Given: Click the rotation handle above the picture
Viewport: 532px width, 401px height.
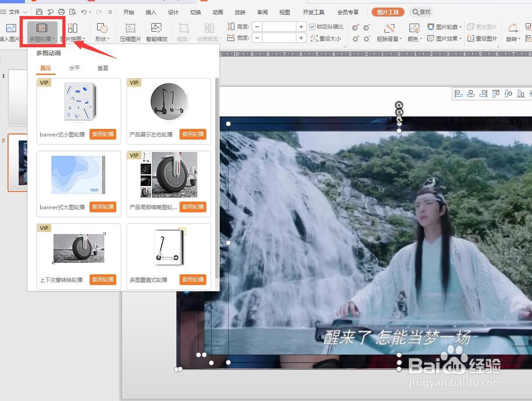Looking at the screenshot, I should (399, 105).
